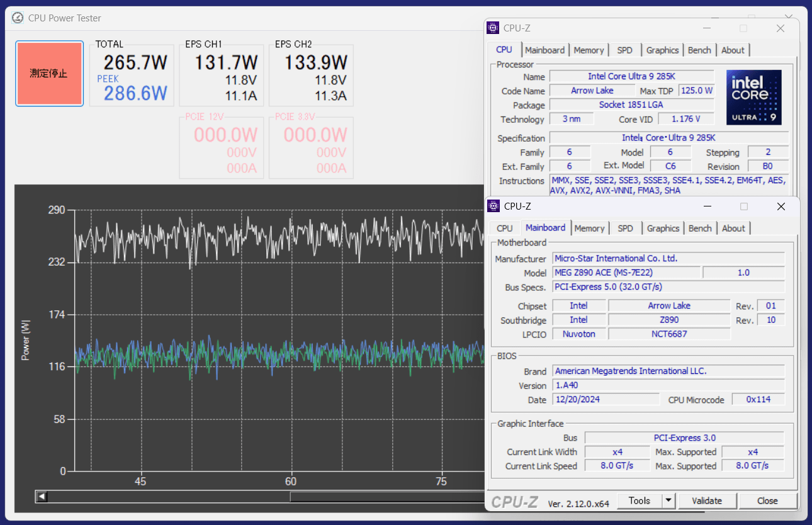812x525 pixels.
Task: Click the Core VID value 1.176 V
Action: pos(685,119)
